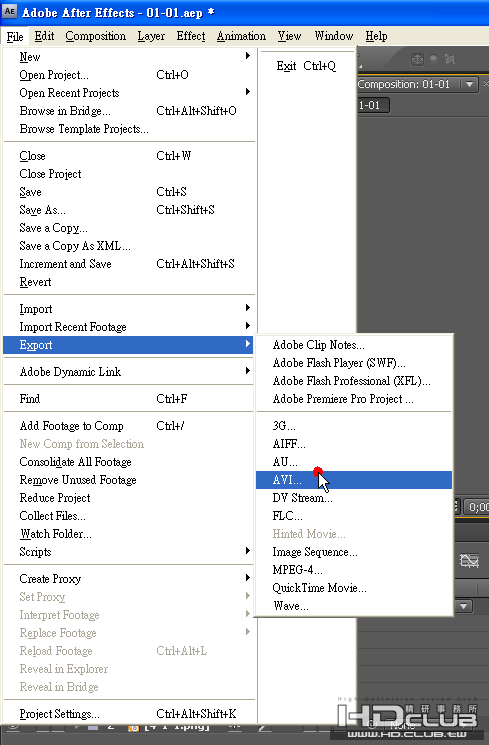This screenshot has width=489, height=745.
Task: Export as 3G...
Action: pos(354,426)
